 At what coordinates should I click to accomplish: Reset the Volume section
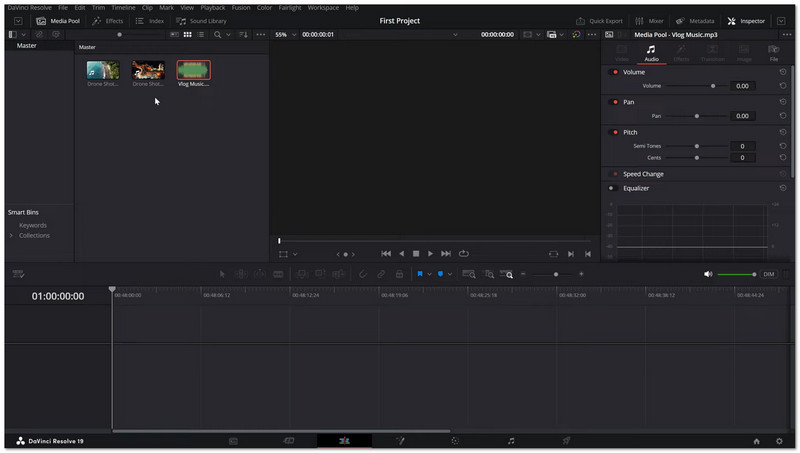783,72
